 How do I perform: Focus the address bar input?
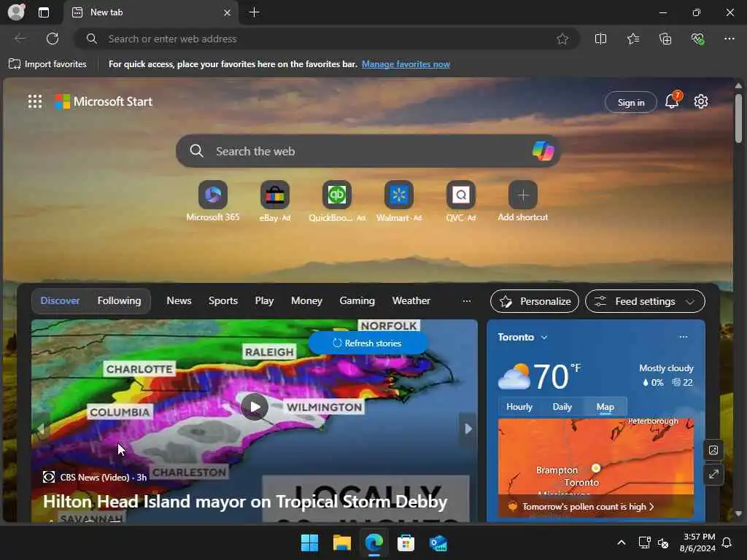[326, 39]
